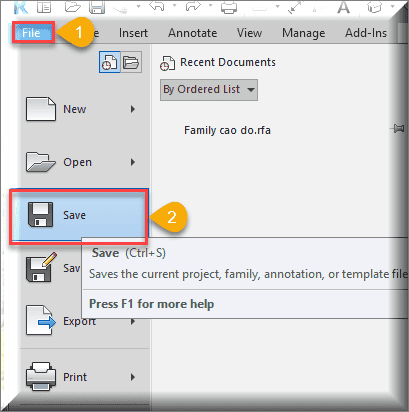Click Undo arrow in quick access toolbar

(157, 6)
